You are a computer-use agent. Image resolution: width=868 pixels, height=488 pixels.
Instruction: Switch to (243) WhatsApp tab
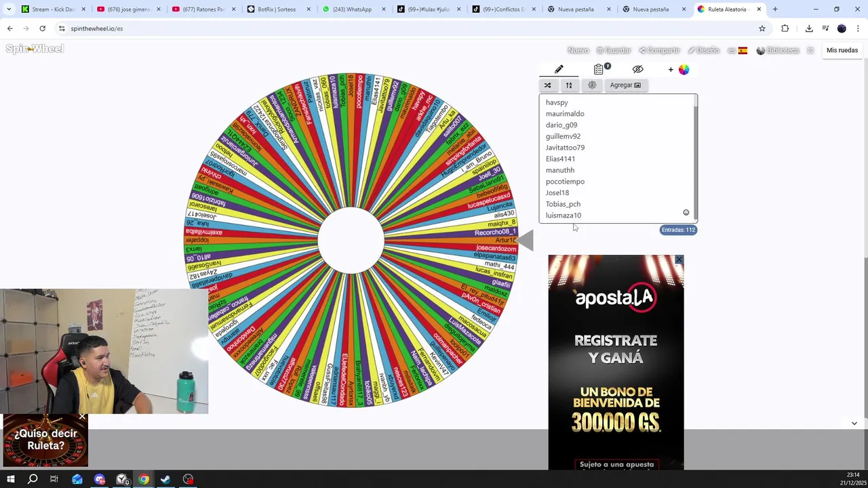[x=355, y=9]
